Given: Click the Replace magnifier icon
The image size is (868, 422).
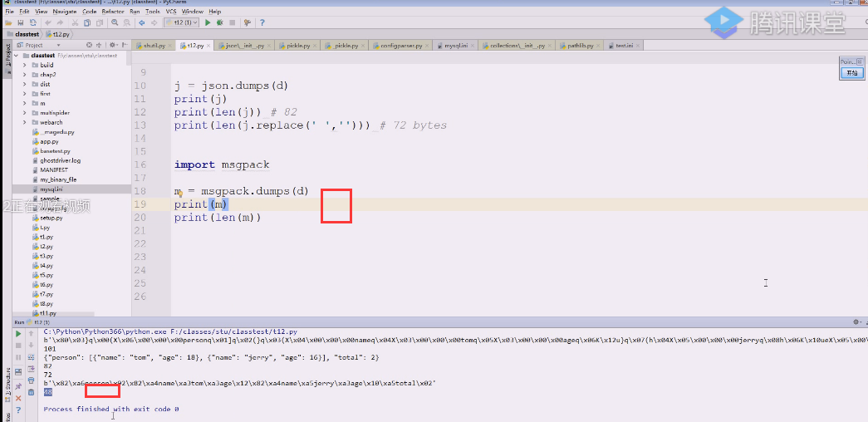Looking at the screenshot, I should tap(127, 22).
